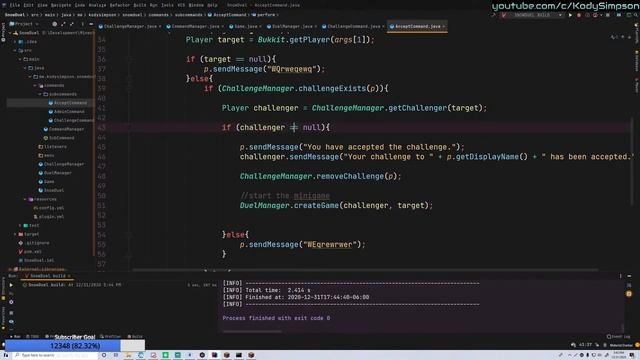Rerun build with Run panel play icon
Image resolution: width=640 pixels, height=360 pixels.
pos(11,285)
